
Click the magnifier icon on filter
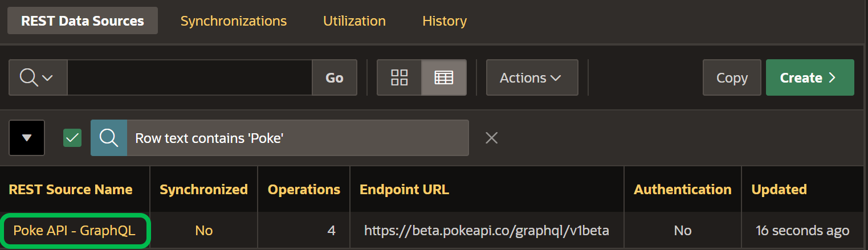(109, 138)
